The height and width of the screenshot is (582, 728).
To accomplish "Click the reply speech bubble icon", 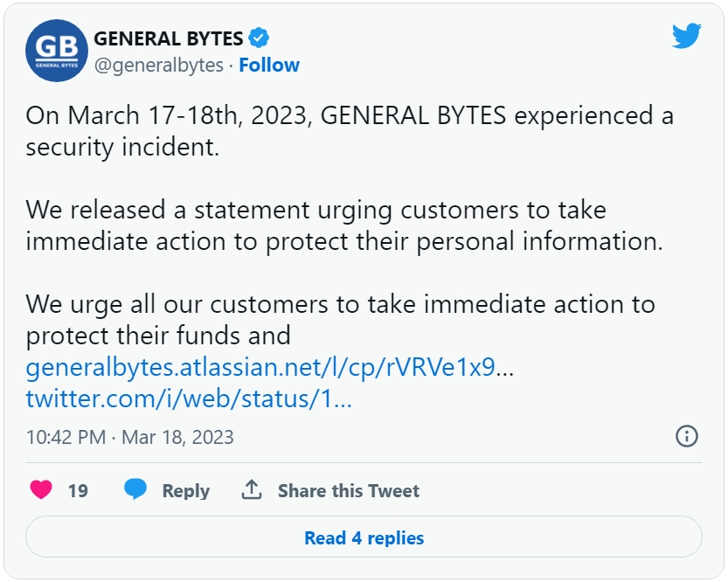I will [135, 489].
